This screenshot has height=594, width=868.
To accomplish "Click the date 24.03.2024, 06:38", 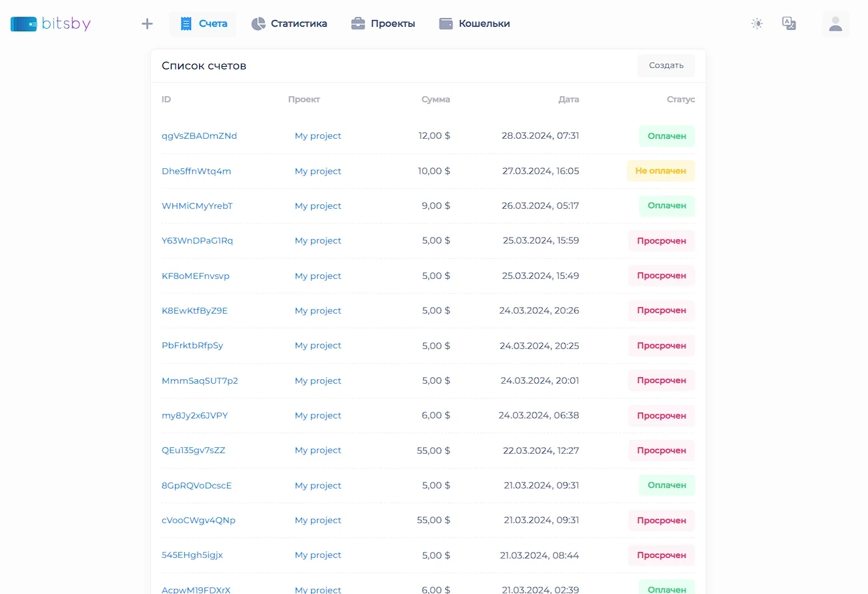I will click(539, 415).
